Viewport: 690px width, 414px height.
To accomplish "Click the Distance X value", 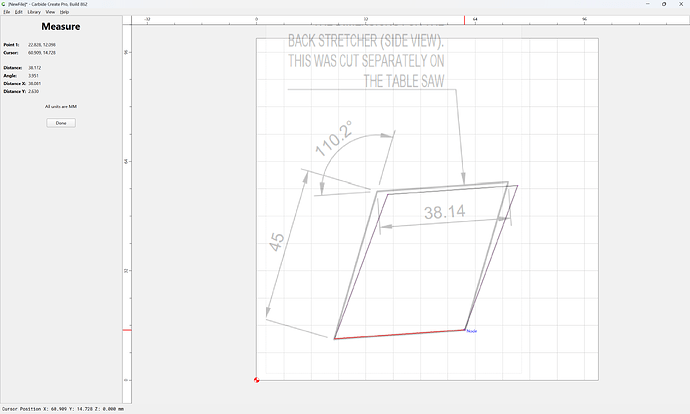I will [35, 84].
